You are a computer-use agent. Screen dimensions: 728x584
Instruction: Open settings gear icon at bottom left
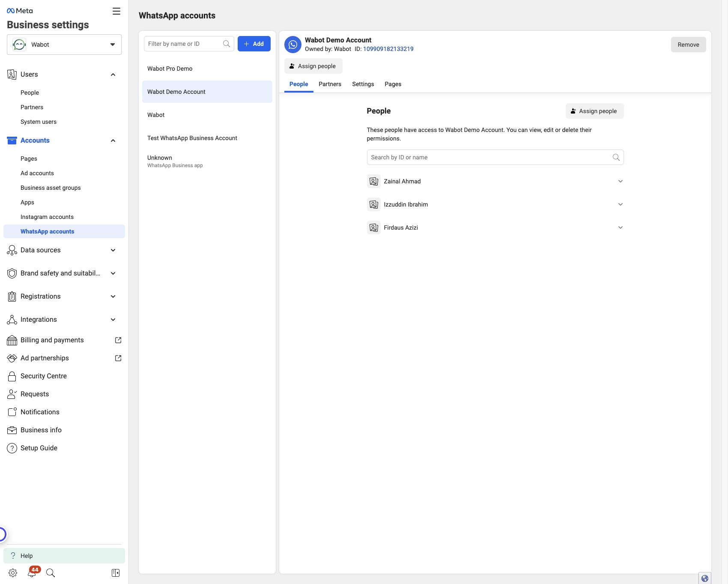[13, 573]
